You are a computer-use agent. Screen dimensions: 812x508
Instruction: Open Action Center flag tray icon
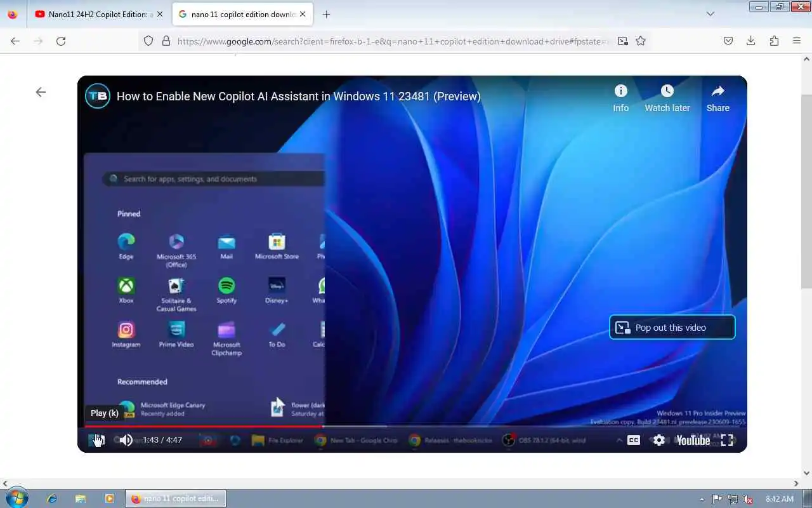(717, 499)
